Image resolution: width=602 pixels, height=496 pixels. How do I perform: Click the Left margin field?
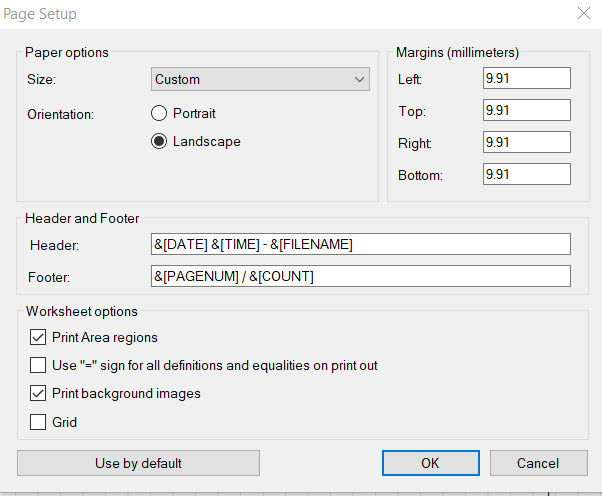tap(526, 79)
